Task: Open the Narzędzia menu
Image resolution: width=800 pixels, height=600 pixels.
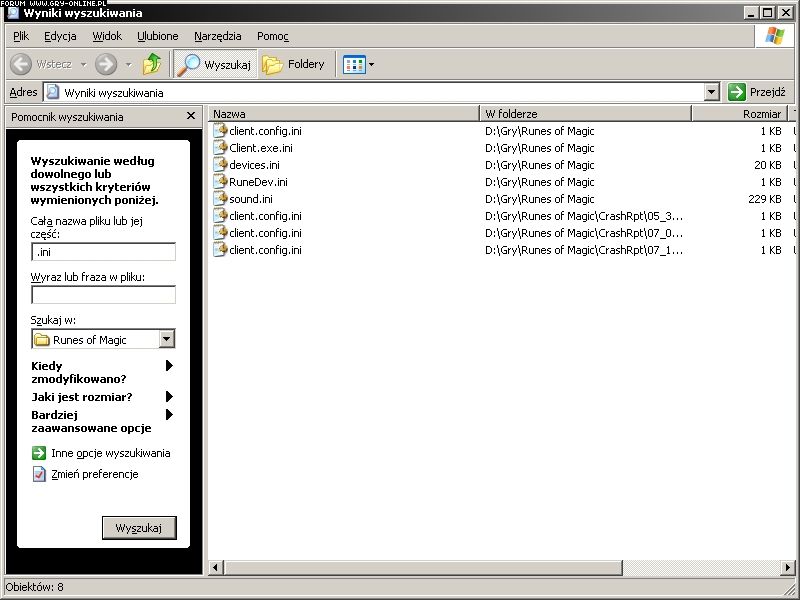Action: [218, 36]
